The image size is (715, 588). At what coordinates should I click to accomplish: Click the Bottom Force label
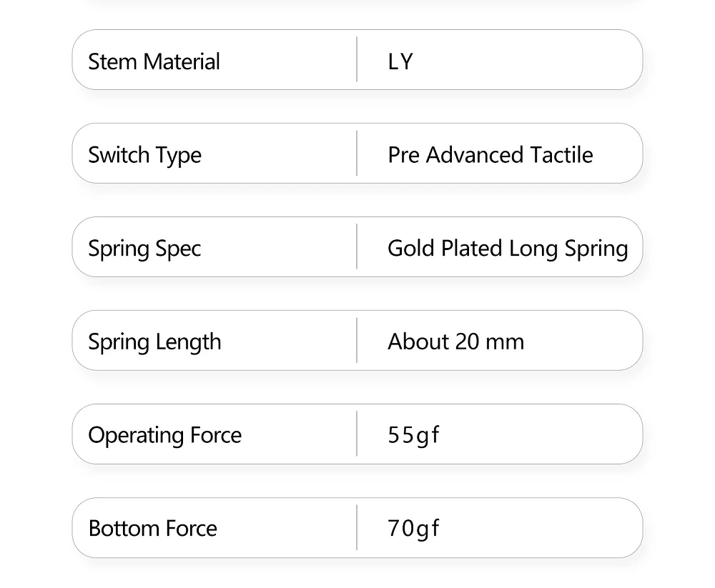click(152, 529)
